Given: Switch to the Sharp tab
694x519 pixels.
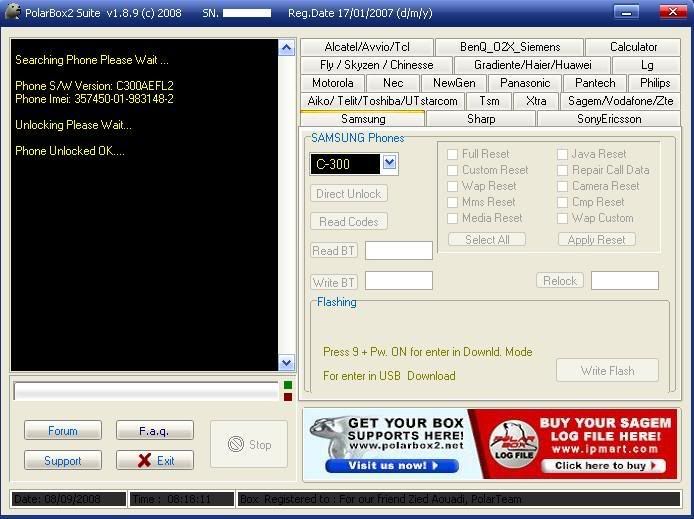Looking at the screenshot, I should (x=481, y=119).
